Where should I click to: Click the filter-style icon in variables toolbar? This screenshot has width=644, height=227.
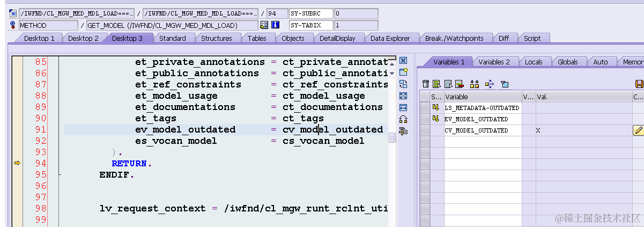point(504,84)
